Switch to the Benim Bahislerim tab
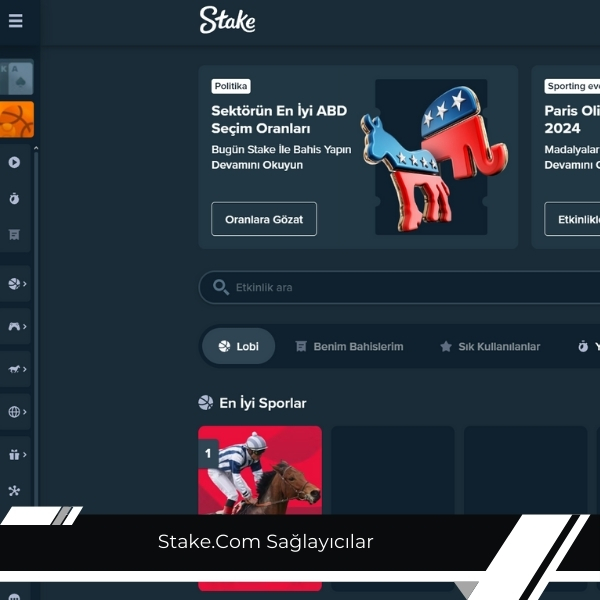This screenshot has width=600, height=600. 349,347
